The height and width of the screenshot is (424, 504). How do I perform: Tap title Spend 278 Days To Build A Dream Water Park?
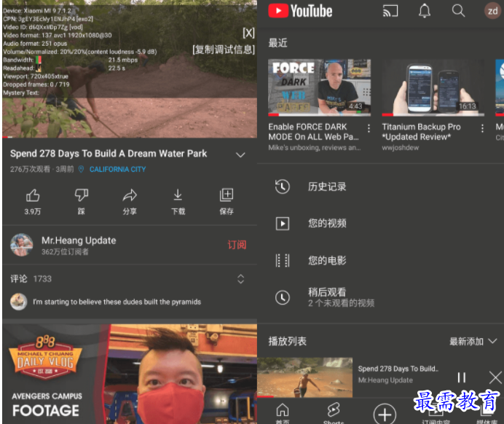109,154
